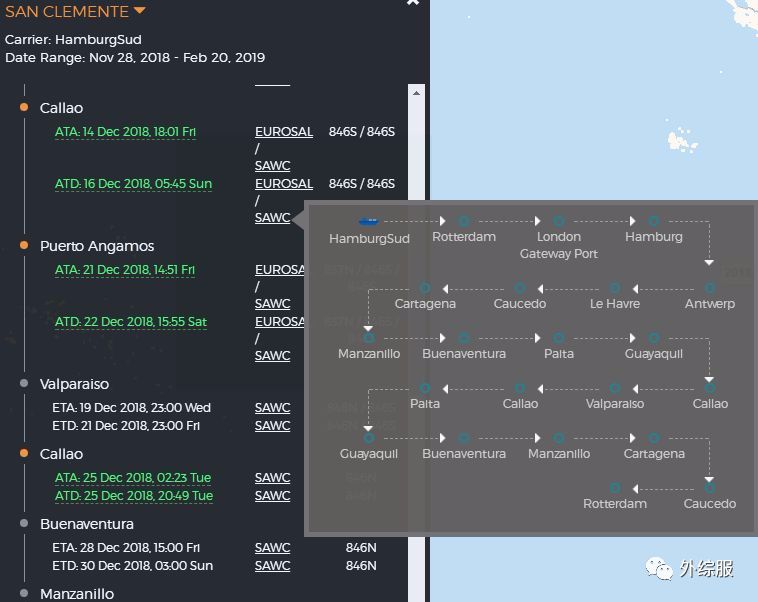The height and width of the screenshot is (602, 758).
Task: Click 'ETA: 28 Dec 2018, 15:00 Fri' entry
Action: click(x=126, y=548)
